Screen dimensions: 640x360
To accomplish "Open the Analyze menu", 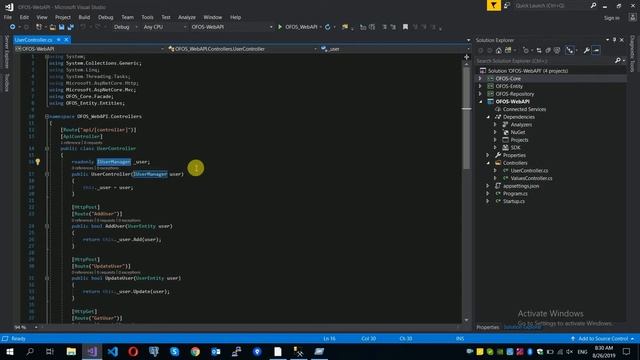I will pyautogui.click(x=187, y=17).
